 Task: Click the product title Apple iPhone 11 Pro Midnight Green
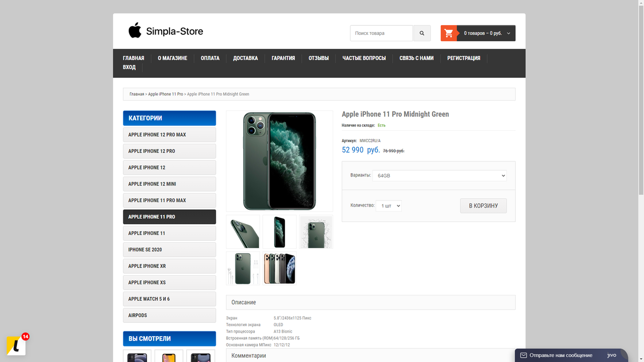(396, 114)
